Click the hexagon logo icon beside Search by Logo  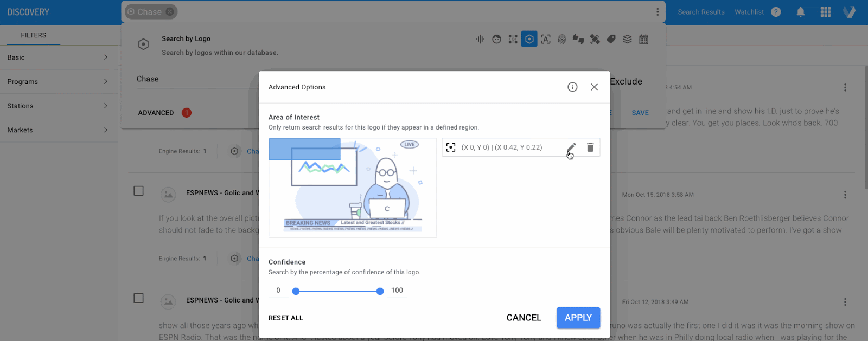click(143, 44)
